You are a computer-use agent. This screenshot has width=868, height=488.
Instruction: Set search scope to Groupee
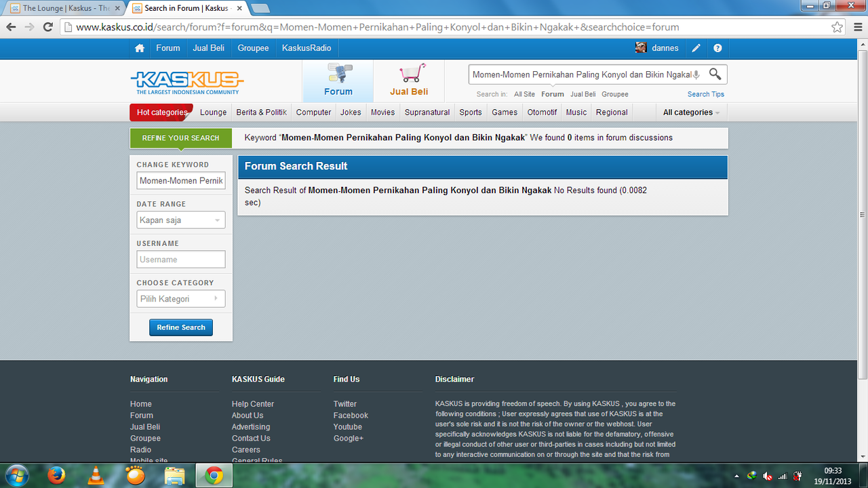[x=615, y=94]
